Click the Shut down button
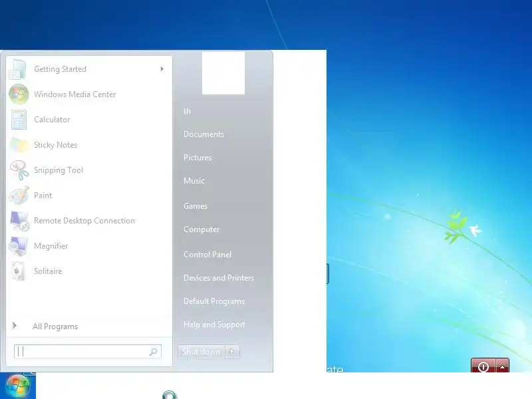Image resolution: width=532 pixels, height=399 pixels. 201,352
